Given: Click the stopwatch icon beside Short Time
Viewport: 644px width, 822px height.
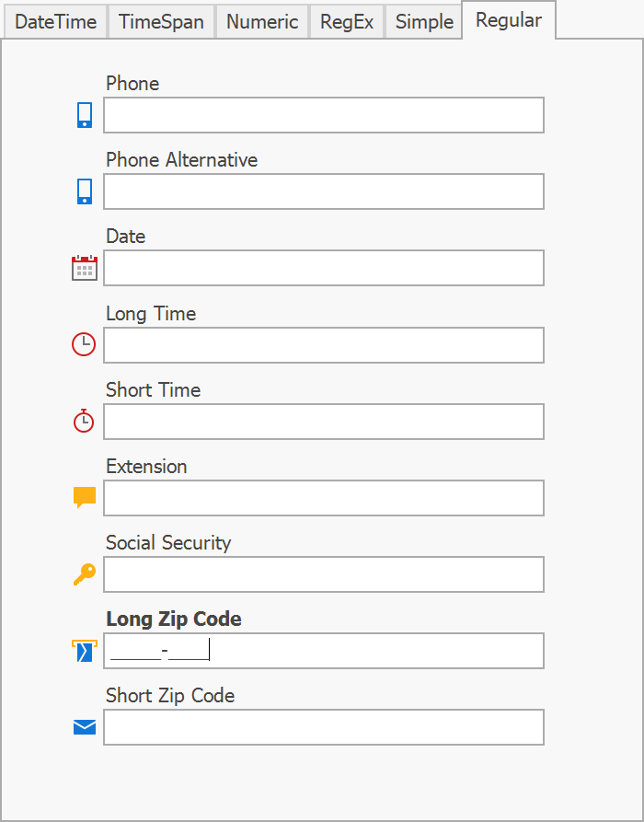Looking at the screenshot, I should [84, 421].
